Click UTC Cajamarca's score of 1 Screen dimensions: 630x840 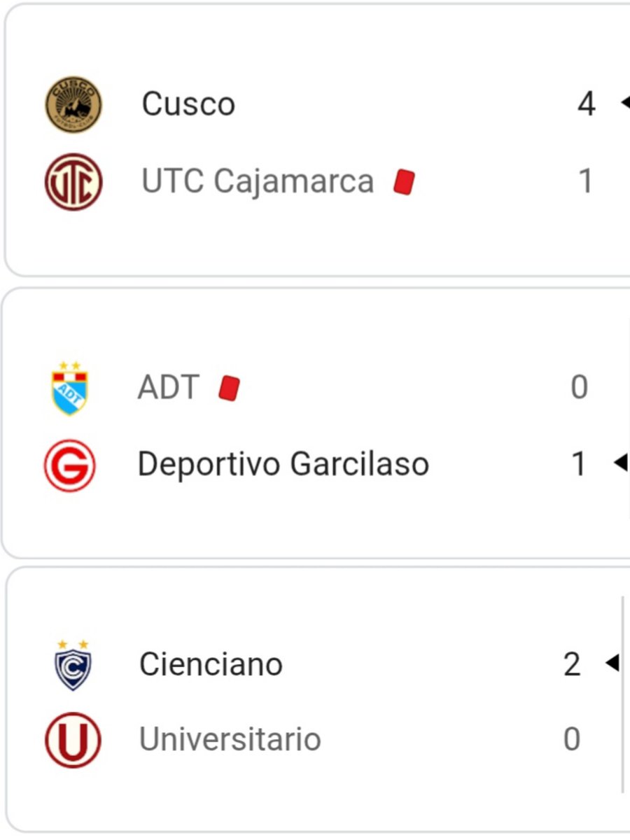(585, 181)
